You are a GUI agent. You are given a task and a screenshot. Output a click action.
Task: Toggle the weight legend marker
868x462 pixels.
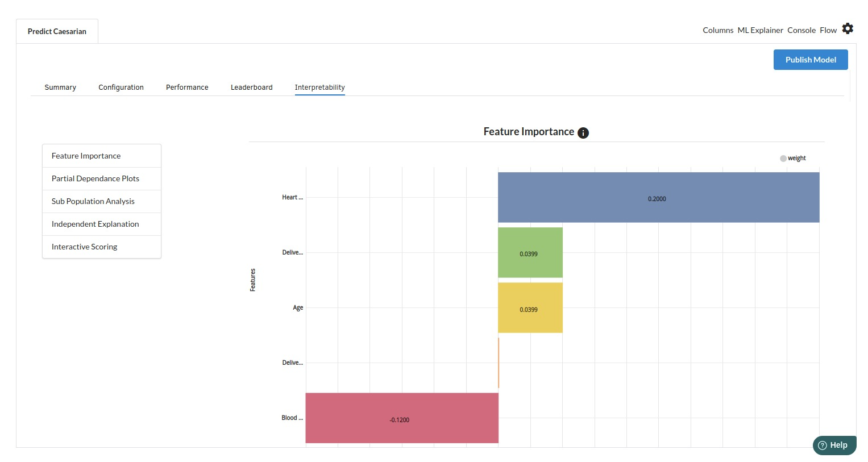pyautogui.click(x=783, y=159)
